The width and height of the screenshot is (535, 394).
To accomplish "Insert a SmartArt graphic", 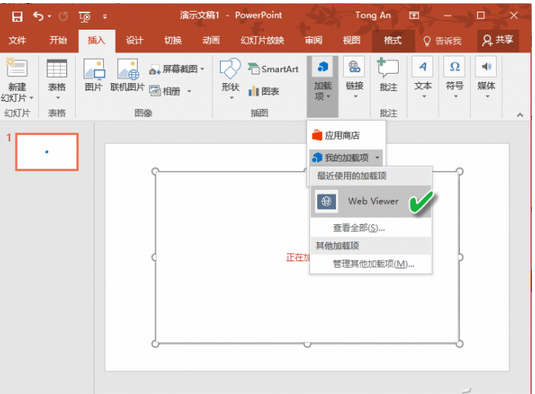I will [273, 69].
